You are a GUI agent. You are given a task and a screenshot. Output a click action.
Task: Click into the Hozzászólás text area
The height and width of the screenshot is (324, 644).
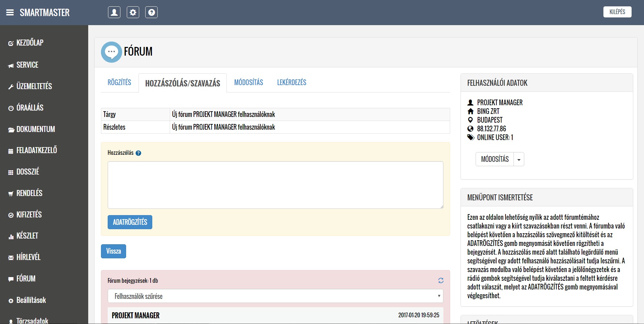tap(275, 185)
